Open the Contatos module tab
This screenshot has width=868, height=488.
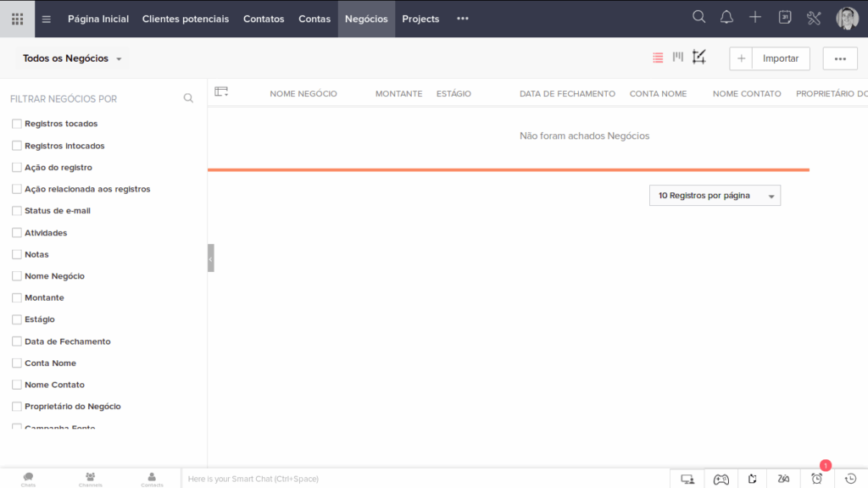264,19
